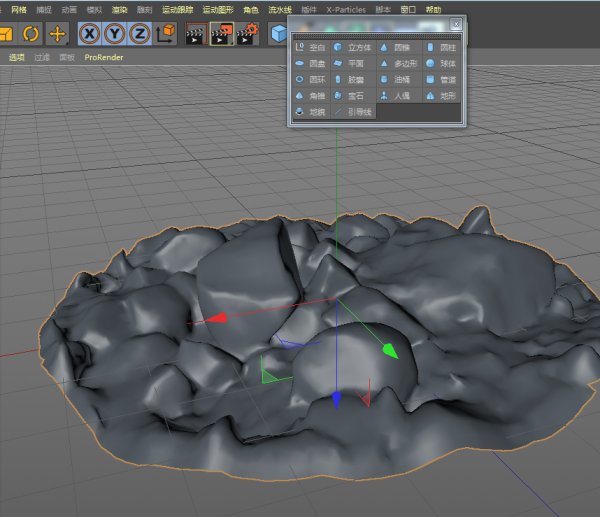Open the viewport 面板 menu
This screenshot has width=600, height=517.
tap(67, 57)
